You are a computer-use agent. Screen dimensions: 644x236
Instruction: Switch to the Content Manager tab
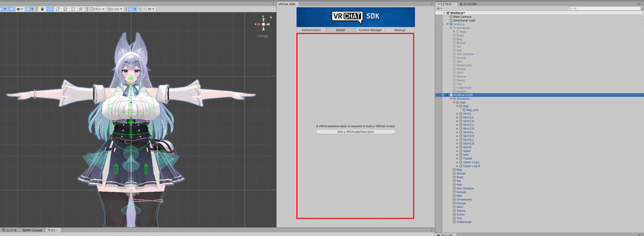click(370, 30)
